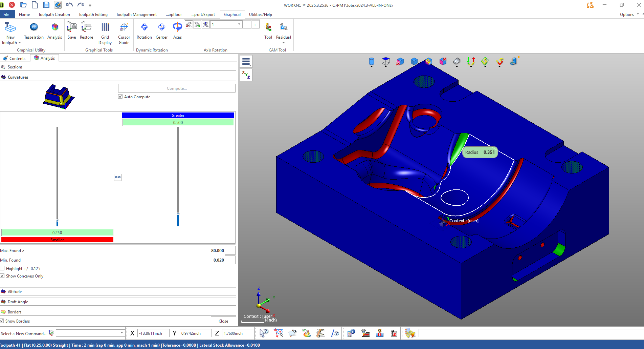Uncheck the Auto Compute checkbox

click(x=120, y=97)
